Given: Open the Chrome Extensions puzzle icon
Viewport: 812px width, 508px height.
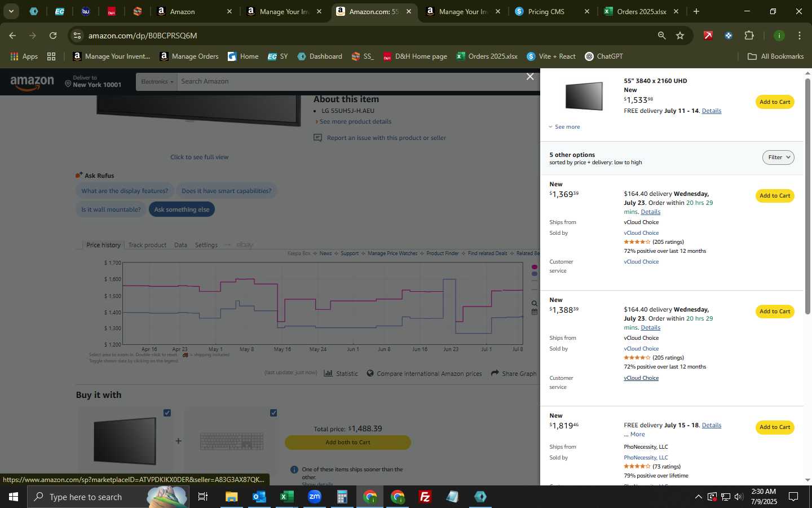Looking at the screenshot, I should point(749,36).
